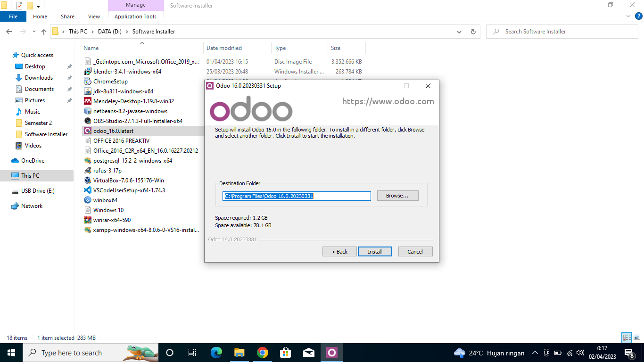Select the odoo_16.0.latest file icon
The width and height of the screenshot is (644, 362).
87,131
